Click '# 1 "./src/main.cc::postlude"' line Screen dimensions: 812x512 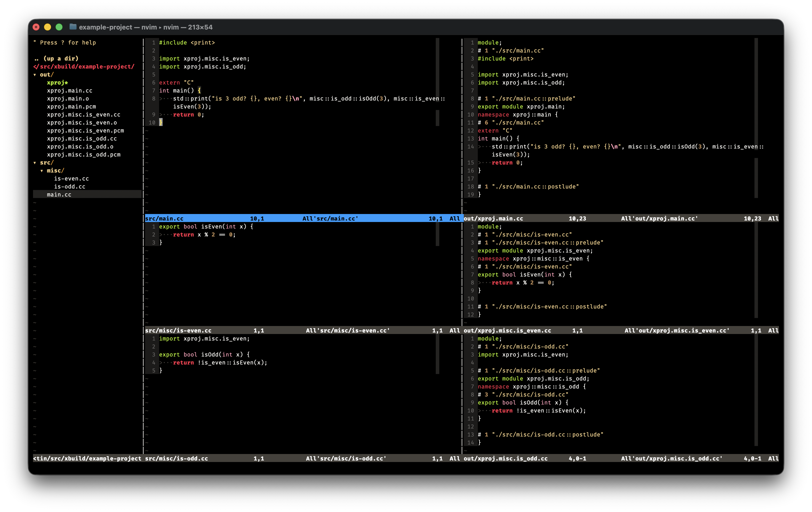(528, 187)
